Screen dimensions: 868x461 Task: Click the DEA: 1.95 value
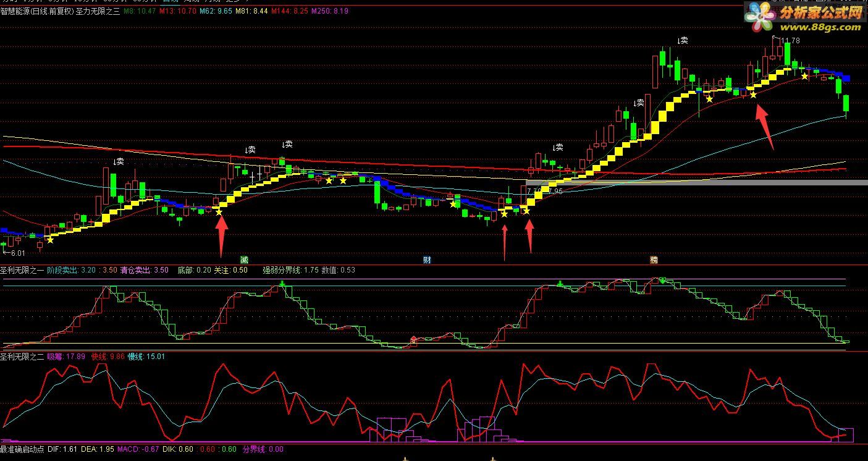coord(98,449)
